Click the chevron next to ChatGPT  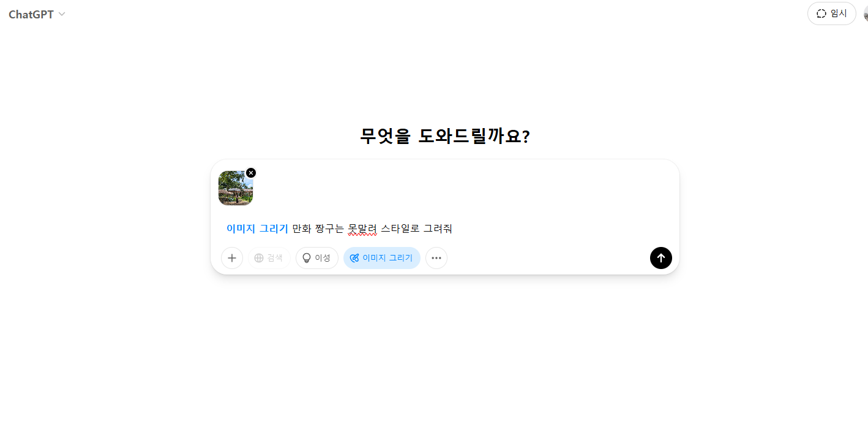pyautogui.click(x=62, y=14)
